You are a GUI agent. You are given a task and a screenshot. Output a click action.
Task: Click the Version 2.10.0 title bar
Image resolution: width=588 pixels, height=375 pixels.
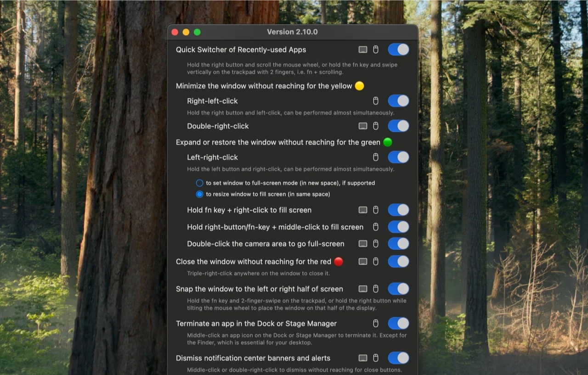point(293,32)
